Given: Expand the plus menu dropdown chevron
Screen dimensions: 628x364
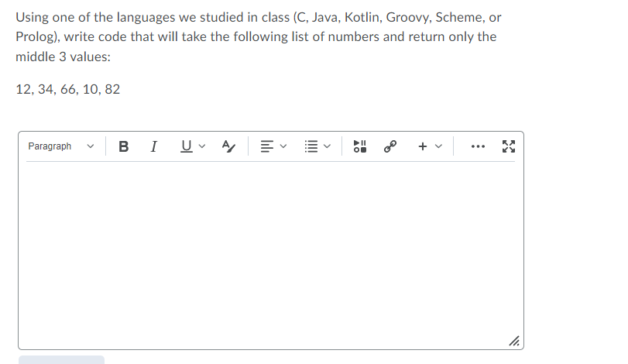Looking at the screenshot, I should click(438, 146).
